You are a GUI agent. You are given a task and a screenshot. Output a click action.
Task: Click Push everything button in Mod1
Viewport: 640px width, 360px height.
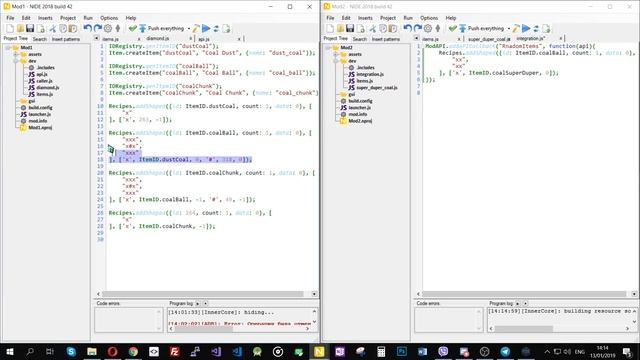point(162,29)
